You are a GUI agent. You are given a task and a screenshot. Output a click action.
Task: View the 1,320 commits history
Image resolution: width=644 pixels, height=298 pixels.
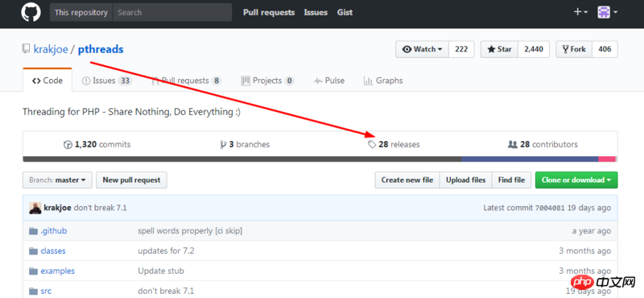pyautogui.click(x=97, y=145)
